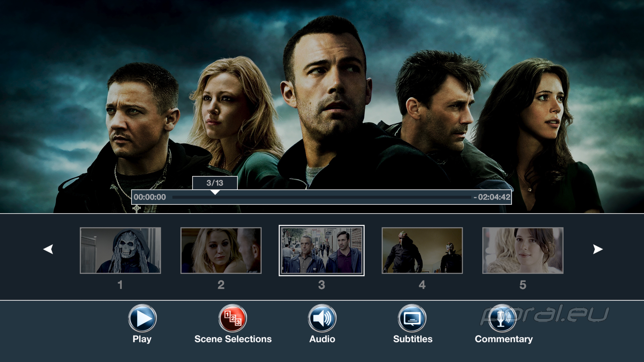644x362 pixels.
Task: Click the Play label
Action: point(142,339)
